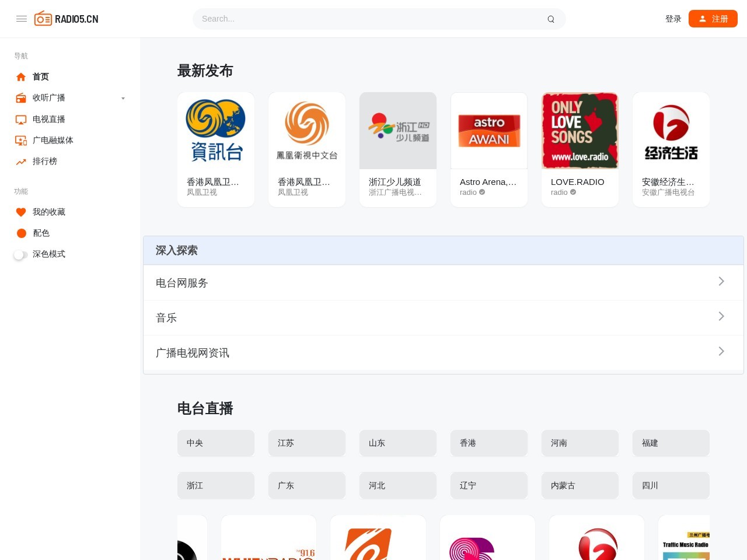Screen dimensions: 747x560
Task: Select the 广东 region button
Action: click(307, 485)
